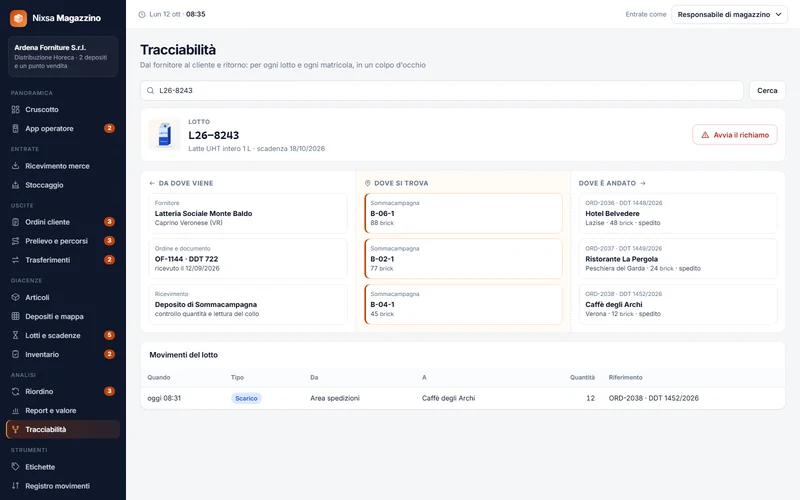
Task: Click the lot search input field
Action: [x=442, y=90]
